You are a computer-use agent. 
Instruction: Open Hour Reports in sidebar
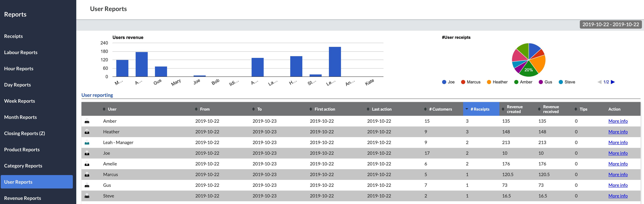click(x=19, y=69)
